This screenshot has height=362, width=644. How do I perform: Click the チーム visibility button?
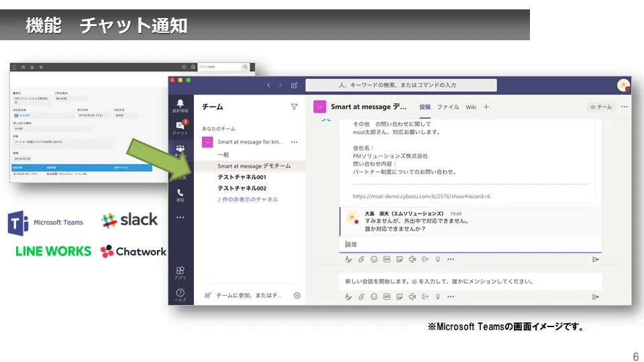[600, 107]
